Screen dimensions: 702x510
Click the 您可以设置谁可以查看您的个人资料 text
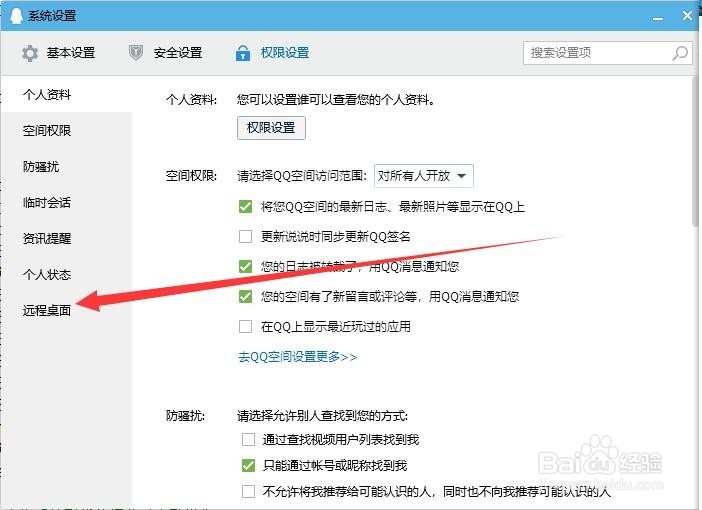(x=336, y=99)
